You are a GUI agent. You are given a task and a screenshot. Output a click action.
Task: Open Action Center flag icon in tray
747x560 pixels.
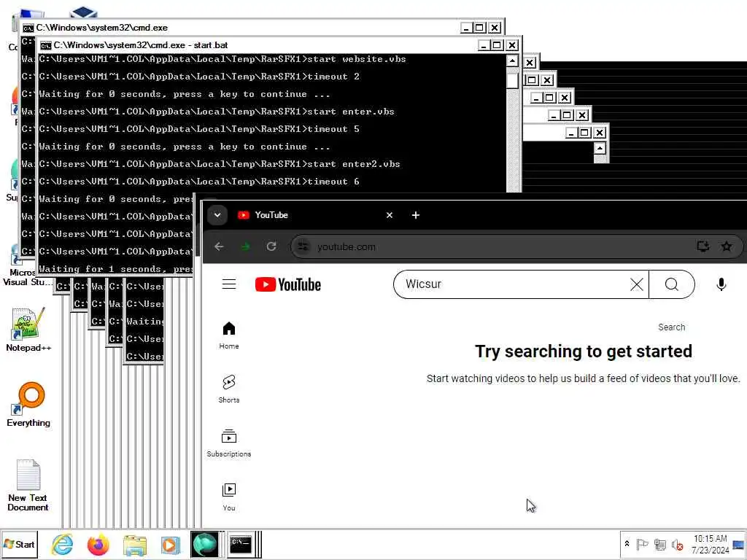click(x=642, y=544)
